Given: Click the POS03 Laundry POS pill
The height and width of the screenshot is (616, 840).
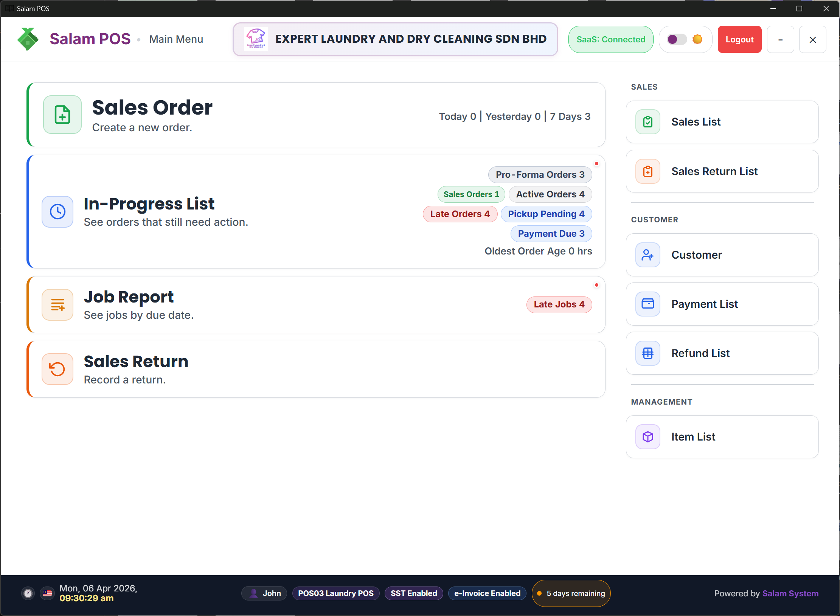Looking at the screenshot, I should [x=336, y=593].
